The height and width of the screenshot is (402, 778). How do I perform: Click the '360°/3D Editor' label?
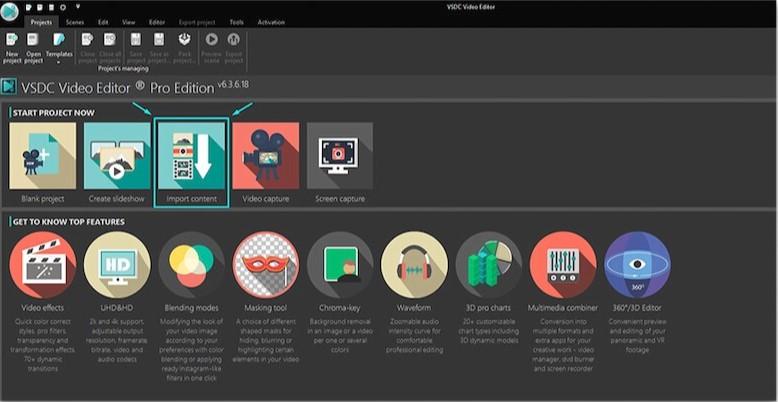638,308
